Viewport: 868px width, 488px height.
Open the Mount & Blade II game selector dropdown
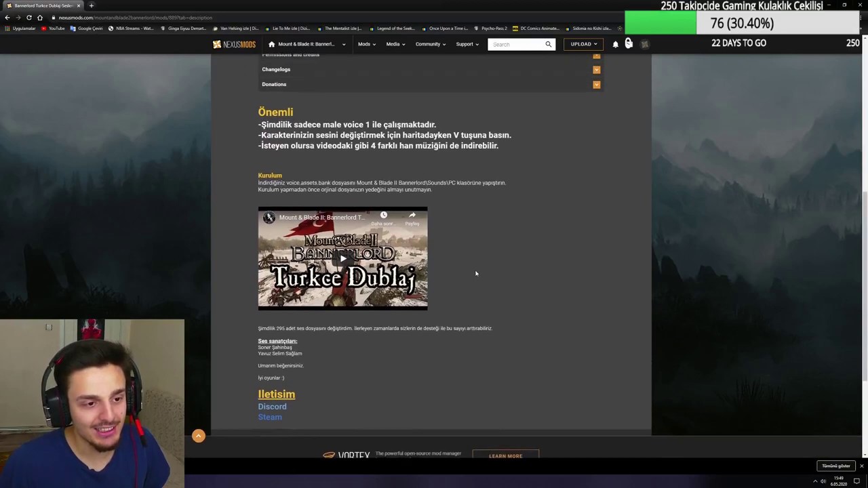(x=307, y=44)
